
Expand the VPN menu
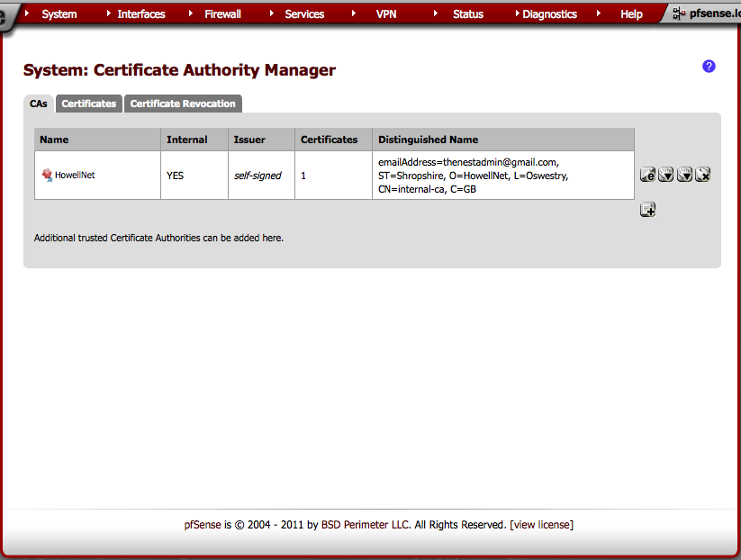[385, 14]
